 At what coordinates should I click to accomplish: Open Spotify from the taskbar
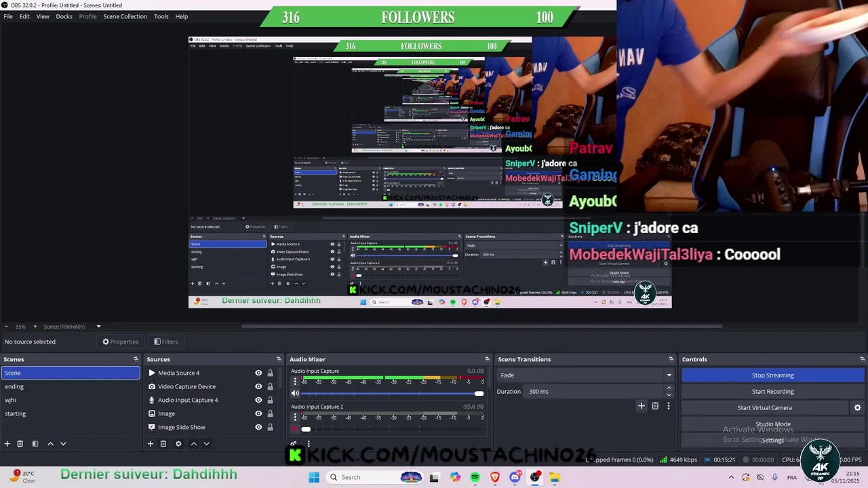(x=475, y=477)
